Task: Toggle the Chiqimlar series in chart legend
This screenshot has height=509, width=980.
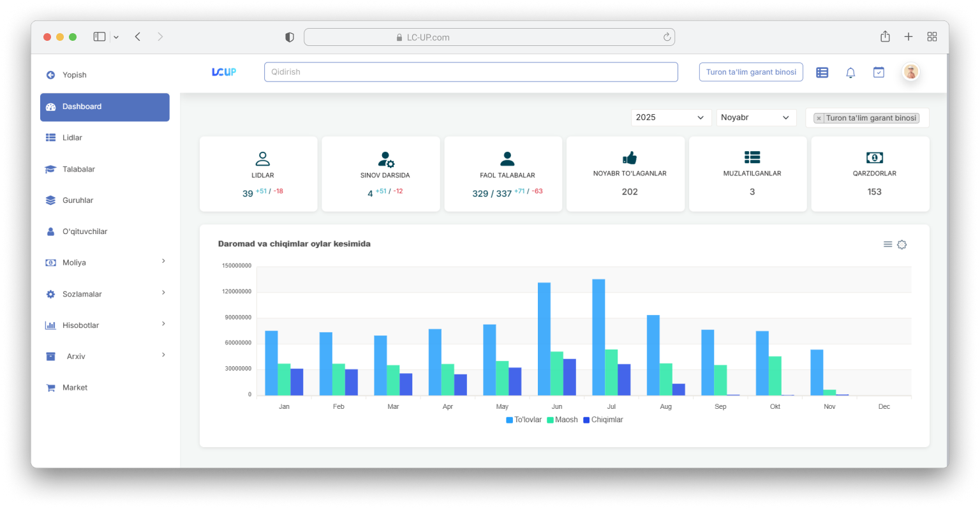Action: point(603,420)
